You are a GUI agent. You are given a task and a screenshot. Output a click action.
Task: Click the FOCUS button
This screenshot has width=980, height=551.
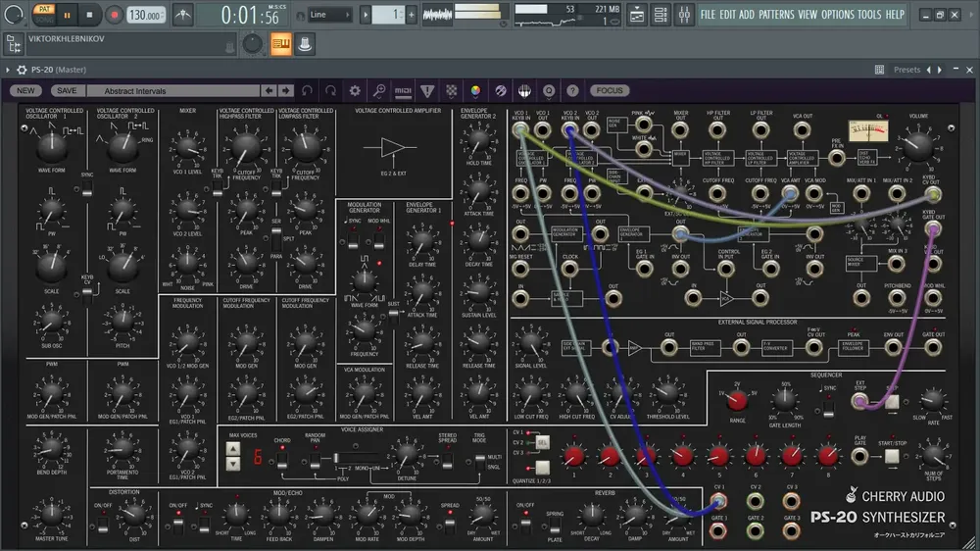click(610, 90)
